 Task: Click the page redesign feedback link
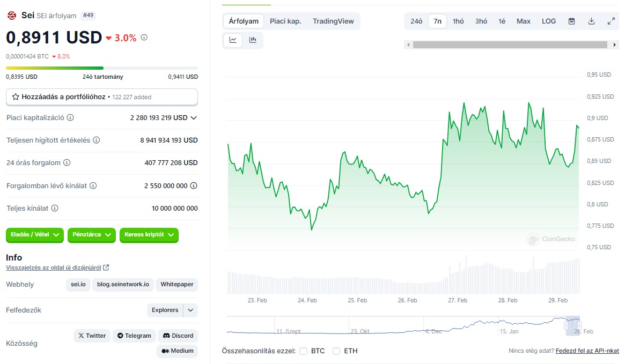[x=54, y=268]
